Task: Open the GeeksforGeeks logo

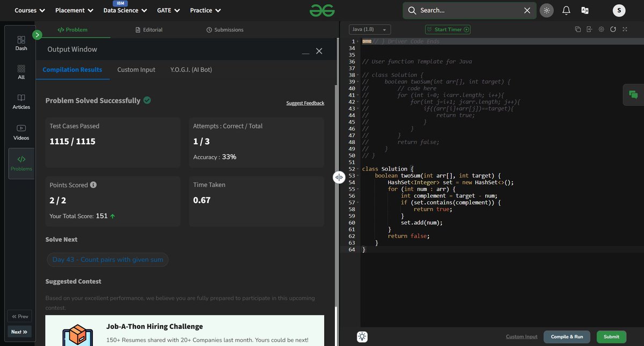Action: click(322, 10)
